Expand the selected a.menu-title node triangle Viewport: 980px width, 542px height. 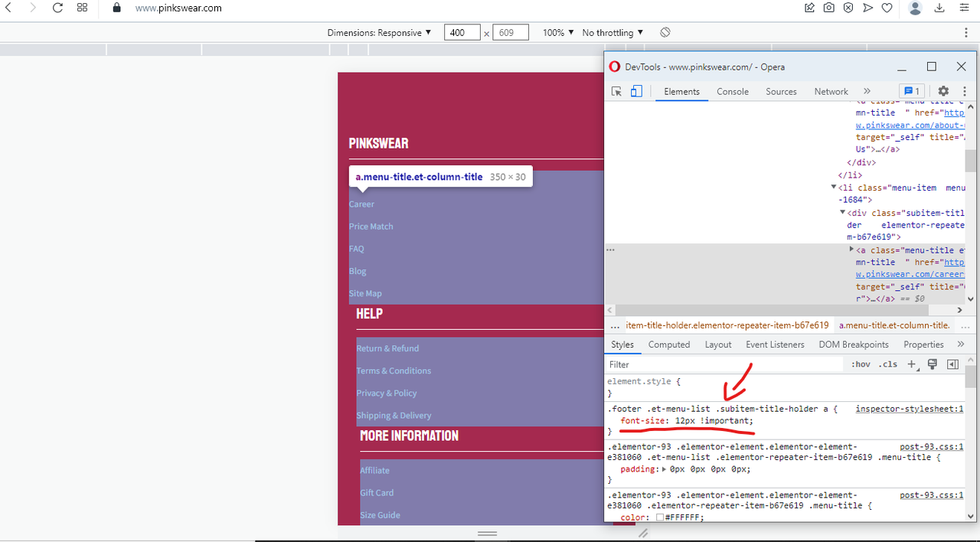tap(851, 250)
